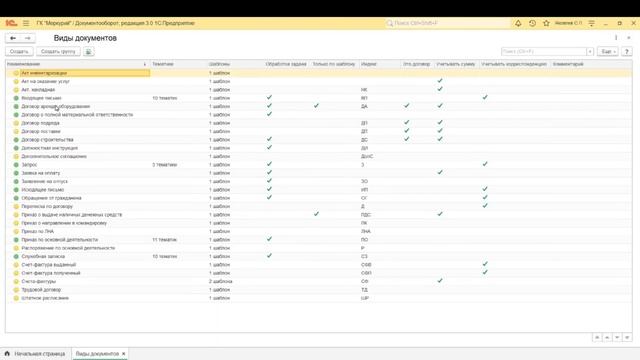This screenshot has height=360, width=640.
Task: Click yellow circle icon of 'Трудовой договор'
Action: (x=16, y=290)
